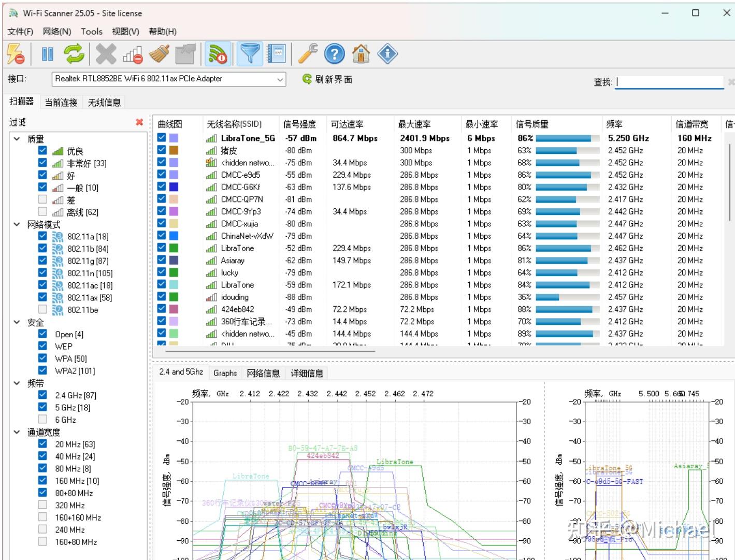Click the color swatch beside LibraTone_5G
This screenshot has width=735, height=560.
(173, 138)
